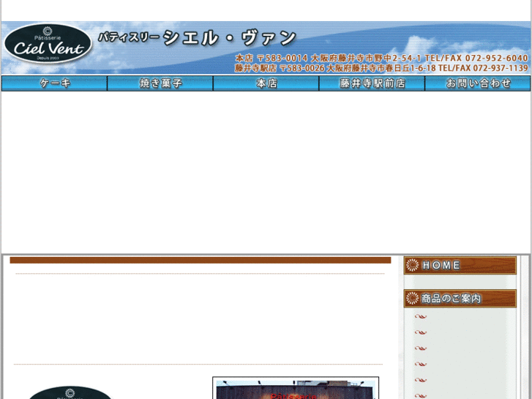
Task: Click the HOME sidebar button
Action: [460, 265]
